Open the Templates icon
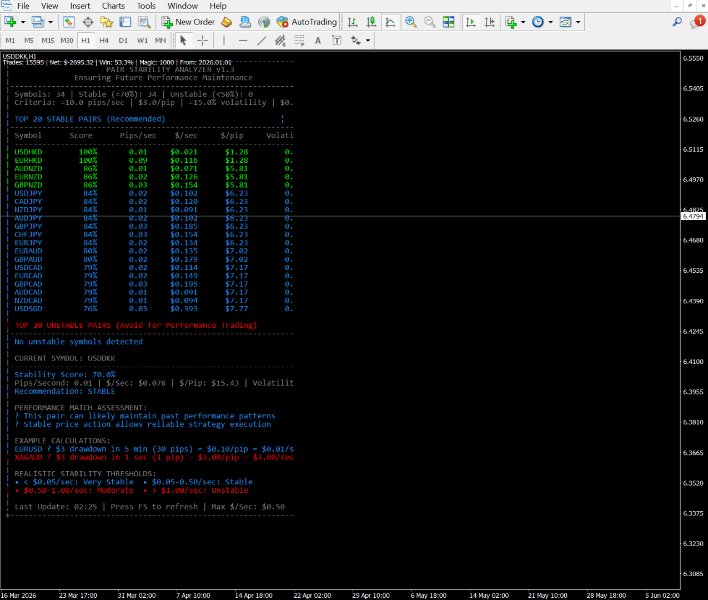 [x=565, y=22]
